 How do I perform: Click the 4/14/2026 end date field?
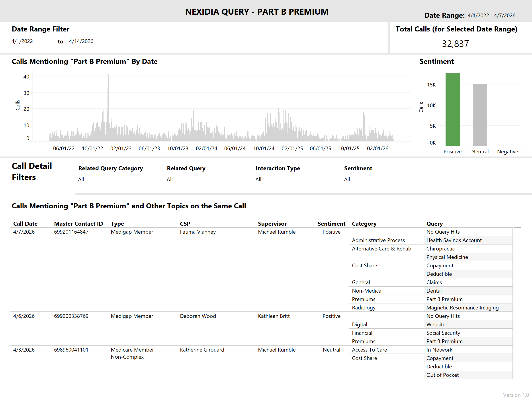click(x=81, y=41)
